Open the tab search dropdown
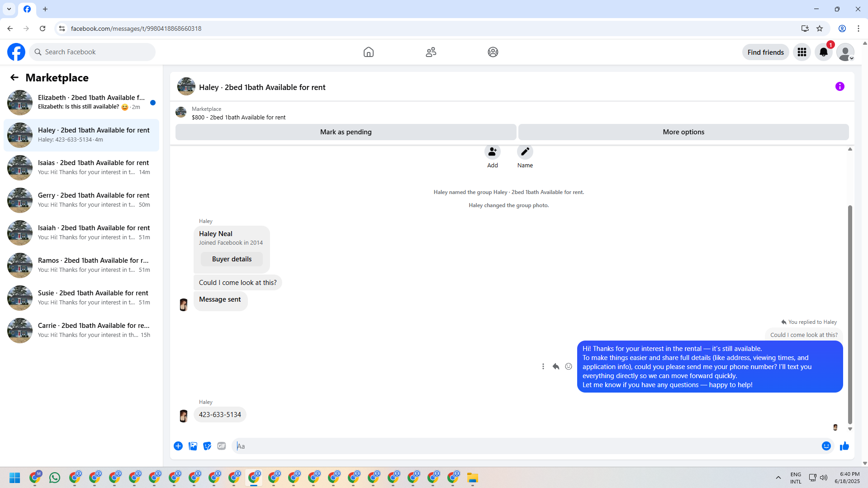Screen dimensions: 868x488 coord(9,9)
